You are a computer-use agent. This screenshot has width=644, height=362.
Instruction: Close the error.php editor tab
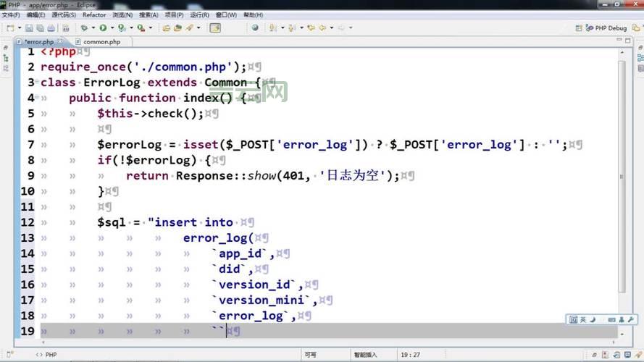coord(59,42)
